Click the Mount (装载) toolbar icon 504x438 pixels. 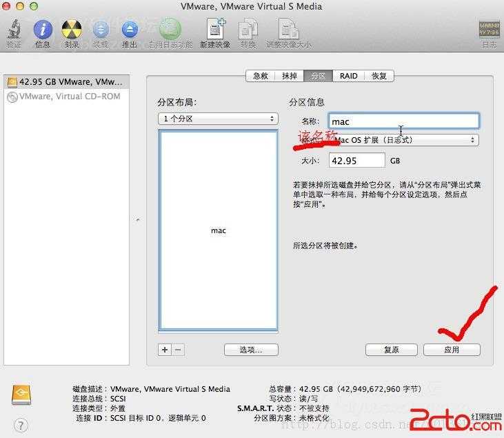[101, 30]
